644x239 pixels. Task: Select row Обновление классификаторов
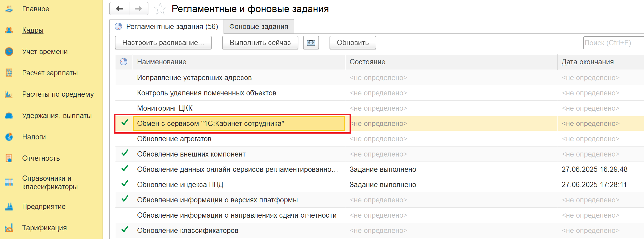pyautogui.click(x=380, y=231)
